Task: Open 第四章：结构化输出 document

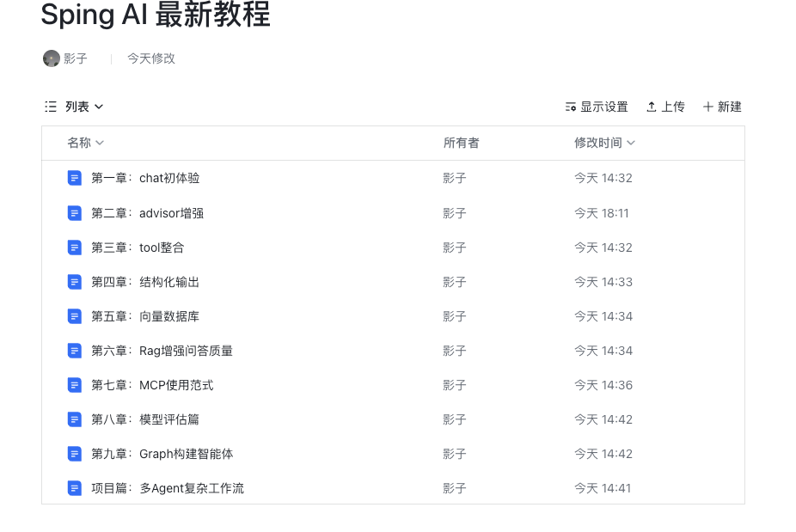Action: (145, 282)
